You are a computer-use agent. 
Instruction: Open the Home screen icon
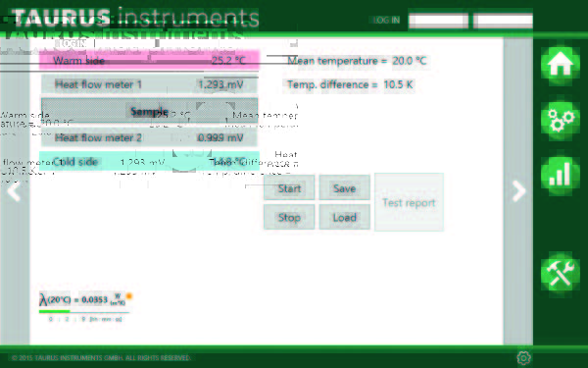point(561,66)
